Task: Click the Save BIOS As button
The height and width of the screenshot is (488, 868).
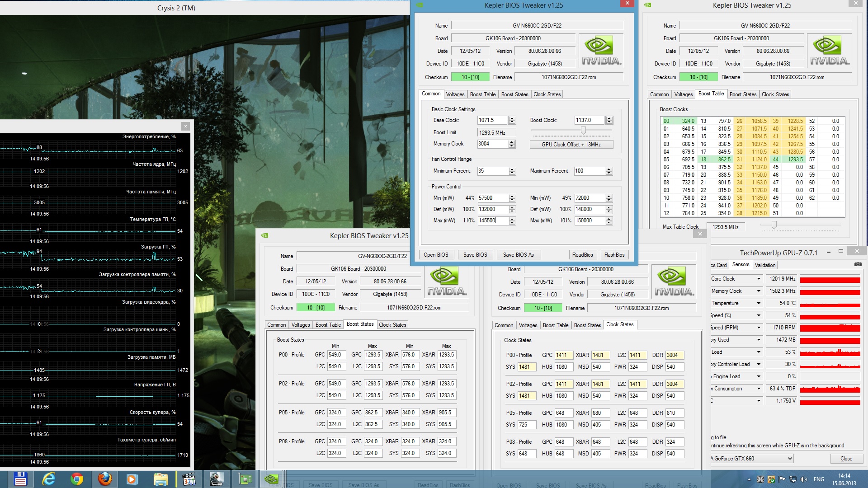Action: (x=519, y=255)
